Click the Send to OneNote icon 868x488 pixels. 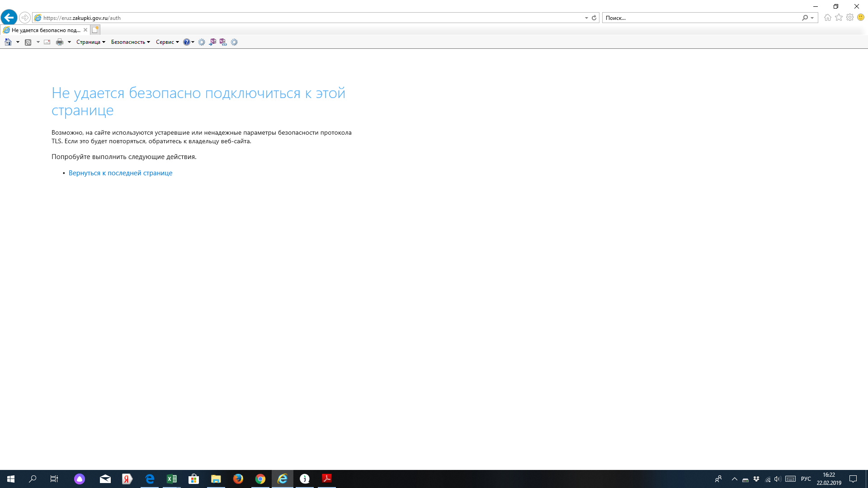pyautogui.click(x=212, y=42)
